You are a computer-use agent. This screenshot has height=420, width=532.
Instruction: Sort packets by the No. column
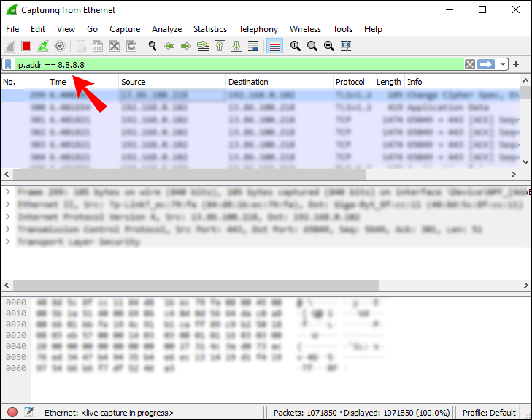click(24, 82)
